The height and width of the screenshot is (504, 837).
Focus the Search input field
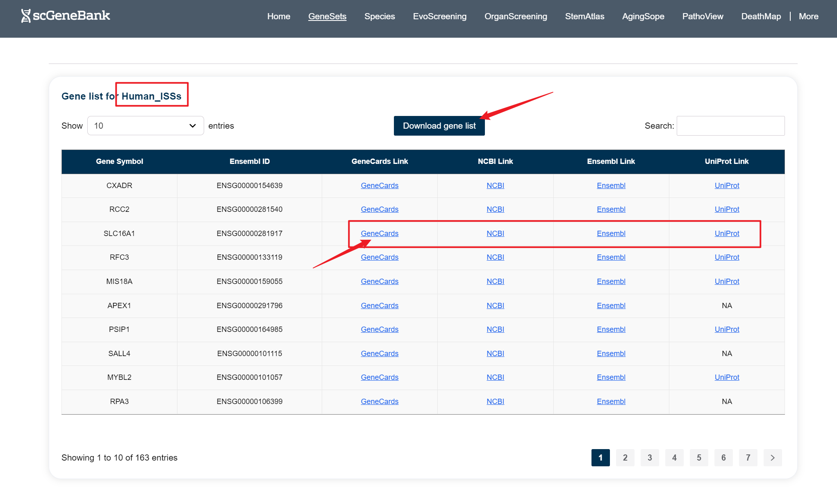(x=730, y=126)
